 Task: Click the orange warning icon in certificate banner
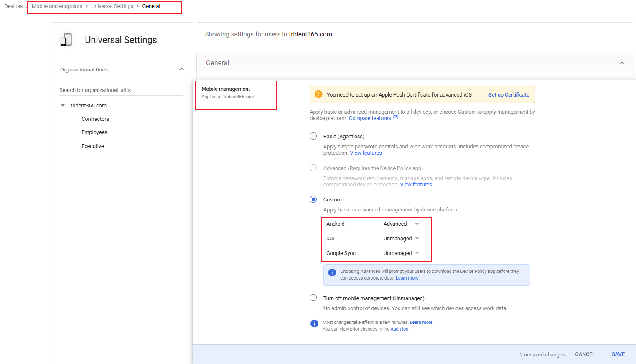318,94
